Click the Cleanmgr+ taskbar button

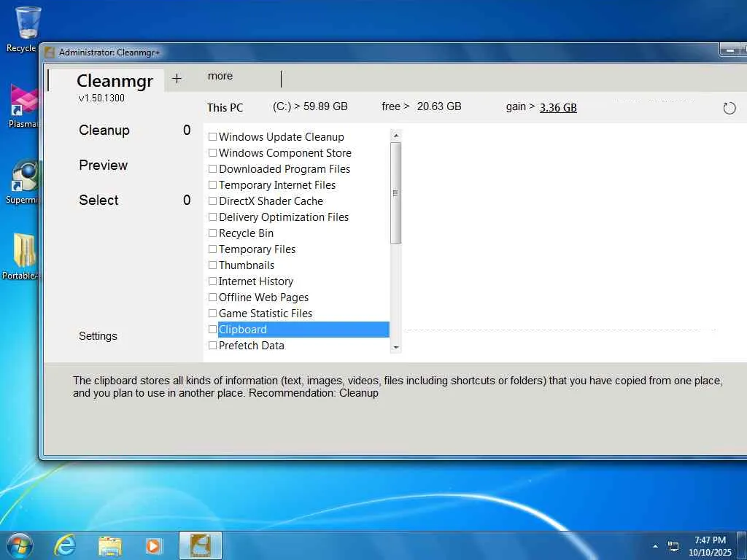201,545
